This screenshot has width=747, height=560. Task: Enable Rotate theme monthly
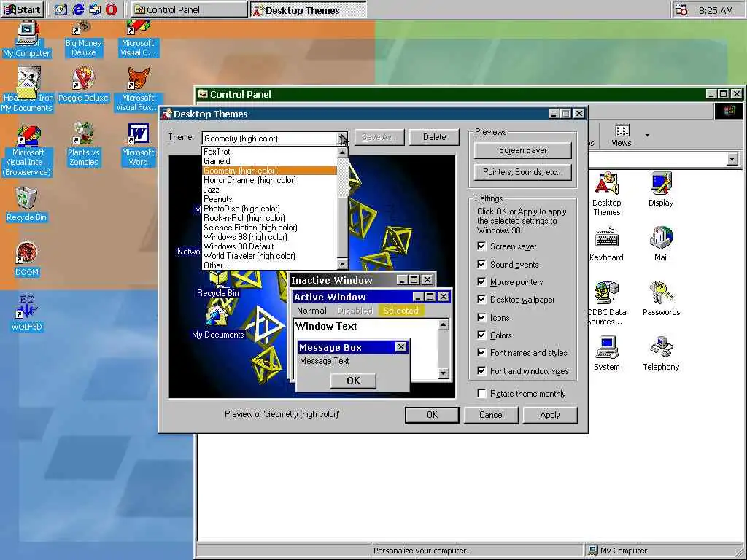coord(481,393)
